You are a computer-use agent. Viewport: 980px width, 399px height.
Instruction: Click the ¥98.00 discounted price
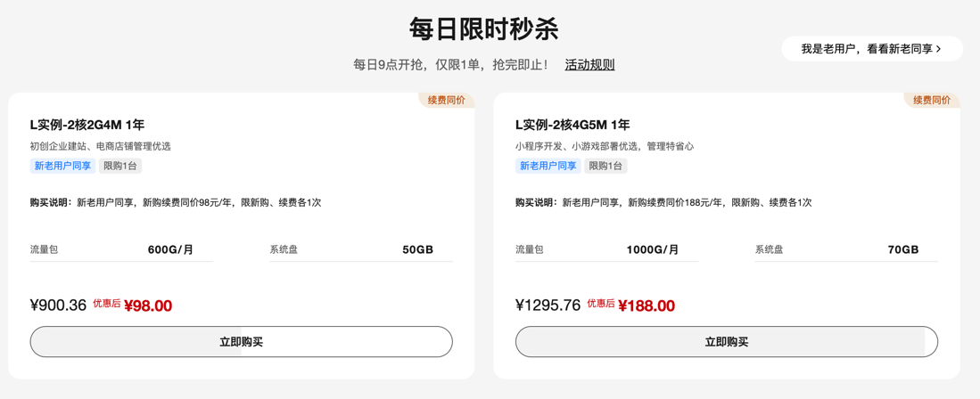point(148,305)
